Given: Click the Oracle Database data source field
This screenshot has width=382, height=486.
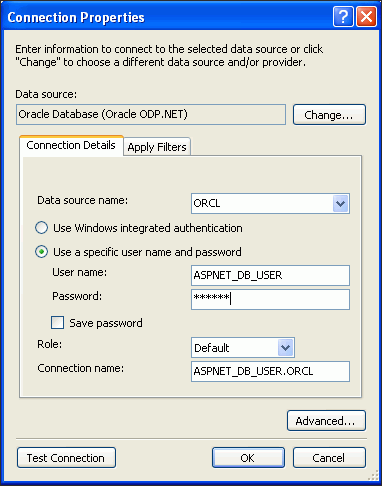Looking at the screenshot, I should [x=151, y=114].
